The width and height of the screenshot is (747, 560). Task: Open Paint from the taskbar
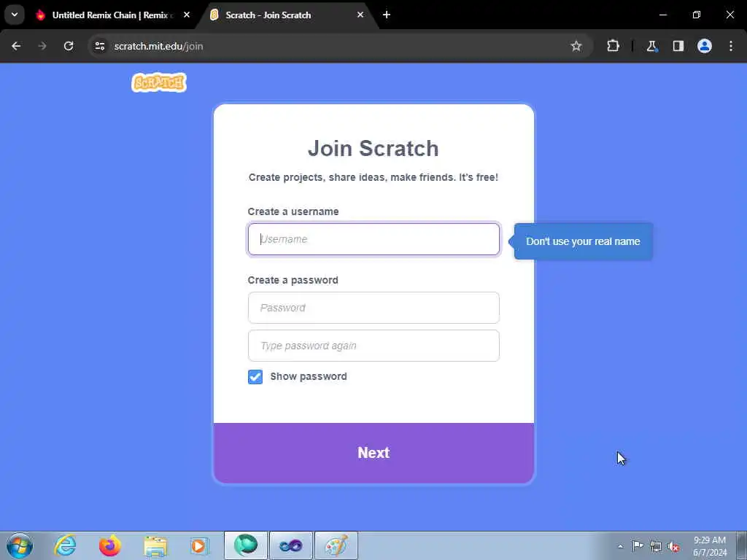click(336, 545)
